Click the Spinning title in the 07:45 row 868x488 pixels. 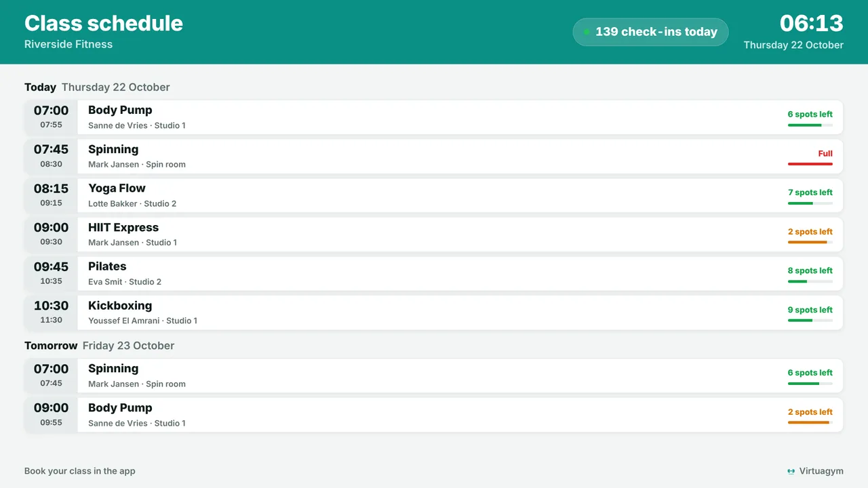point(113,149)
